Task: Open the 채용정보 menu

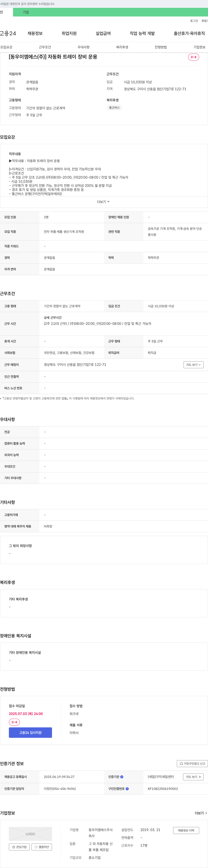Action: point(35,33)
